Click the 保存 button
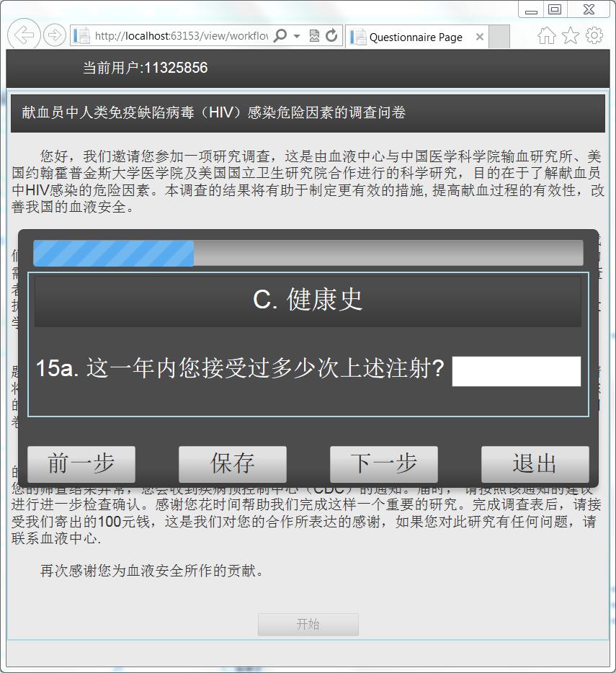The width and height of the screenshot is (616, 673). (233, 464)
